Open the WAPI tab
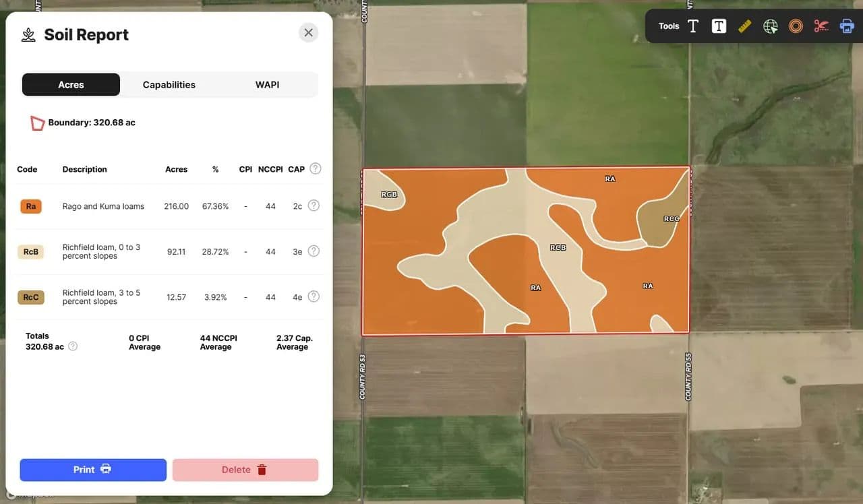This screenshot has width=863, height=504. tap(267, 85)
